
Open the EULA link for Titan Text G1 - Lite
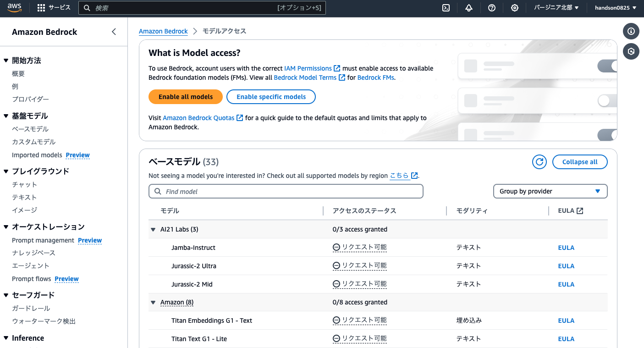click(566, 339)
